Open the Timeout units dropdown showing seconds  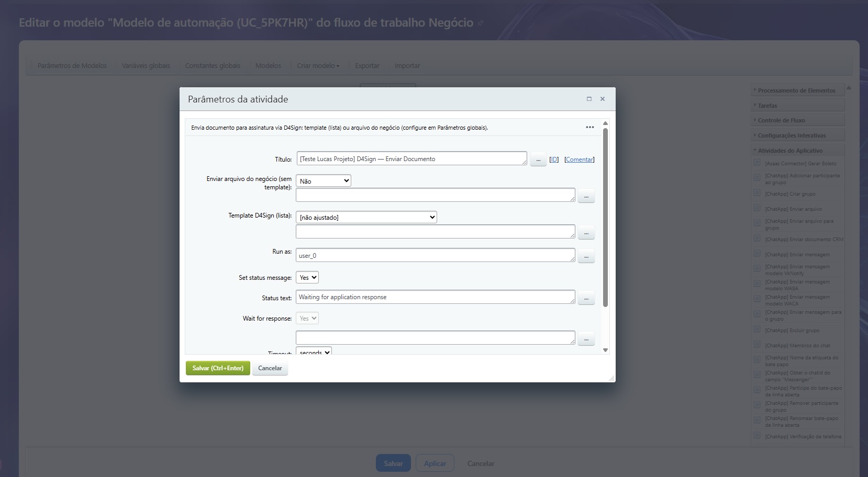point(314,351)
